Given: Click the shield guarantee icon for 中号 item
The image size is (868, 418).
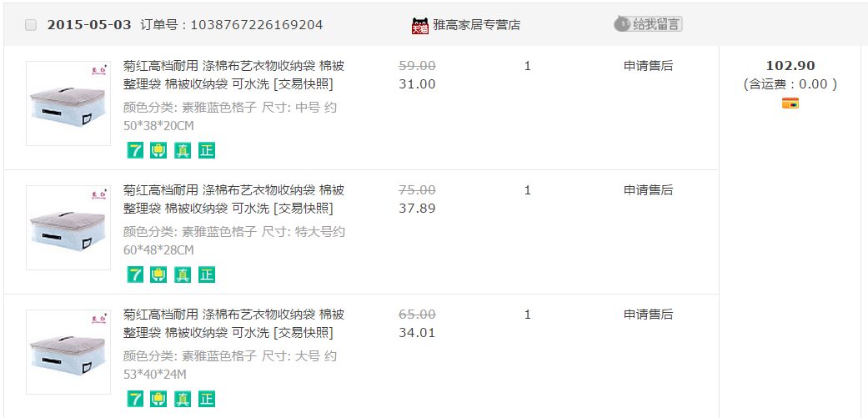Looking at the screenshot, I should click(158, 150).
